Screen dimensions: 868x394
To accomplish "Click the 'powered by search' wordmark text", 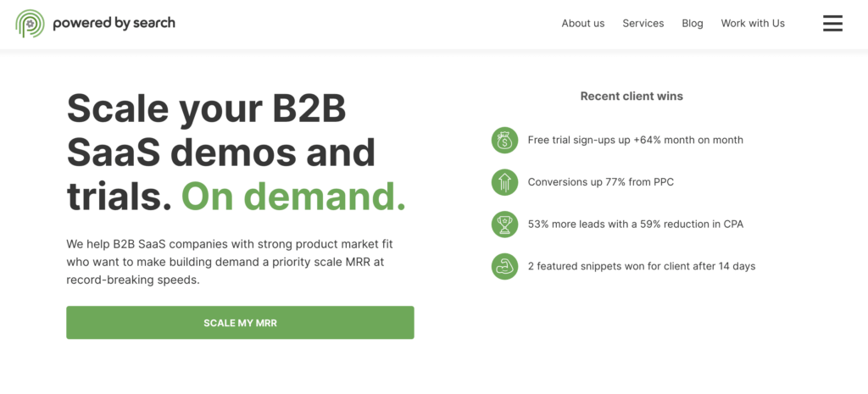I will coord(114,23).
